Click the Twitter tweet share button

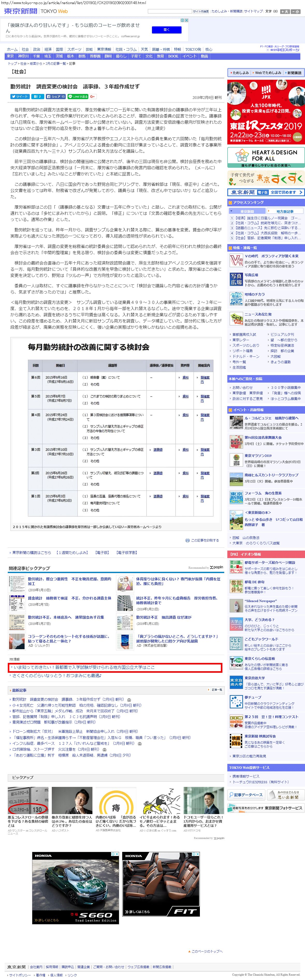(20, 97)
